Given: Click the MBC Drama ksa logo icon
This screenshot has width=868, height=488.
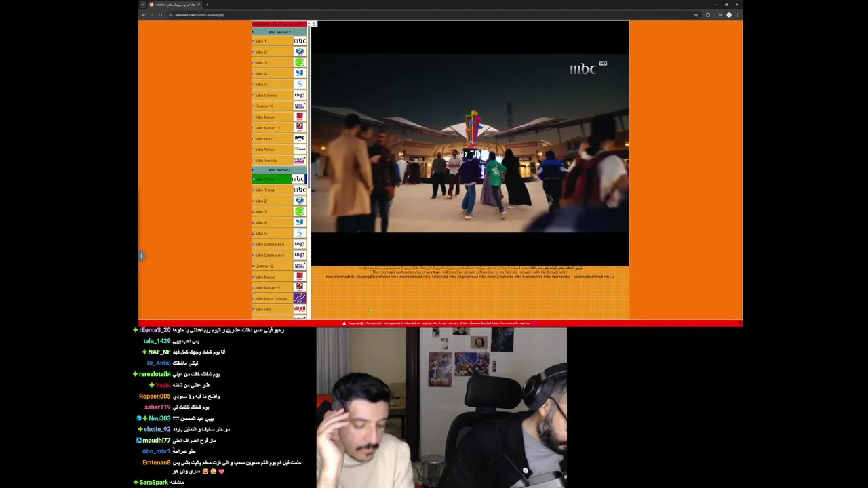Looking at the screenshot, I should (x=299, y=245).
